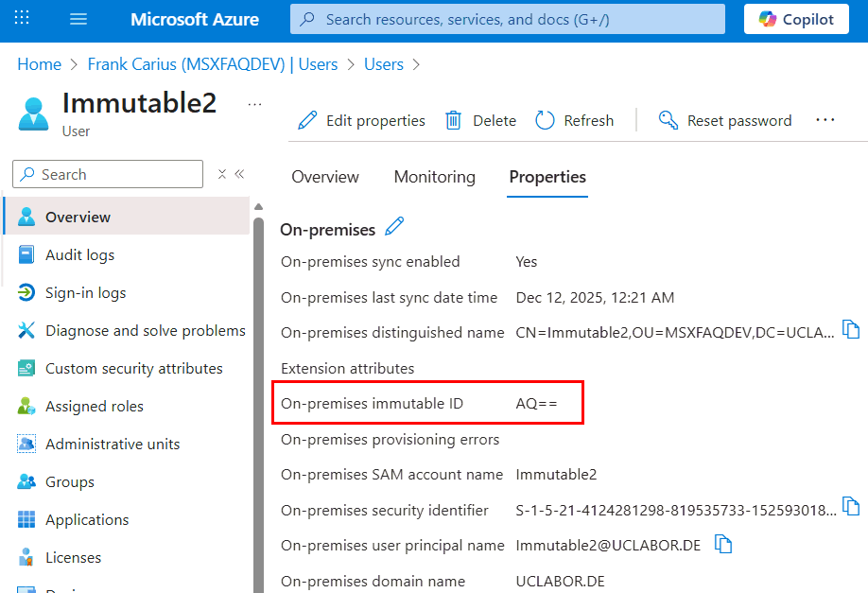Copy the on-premises distinguished name
This screenshot has height=593, width=868.
click(852, 330)
